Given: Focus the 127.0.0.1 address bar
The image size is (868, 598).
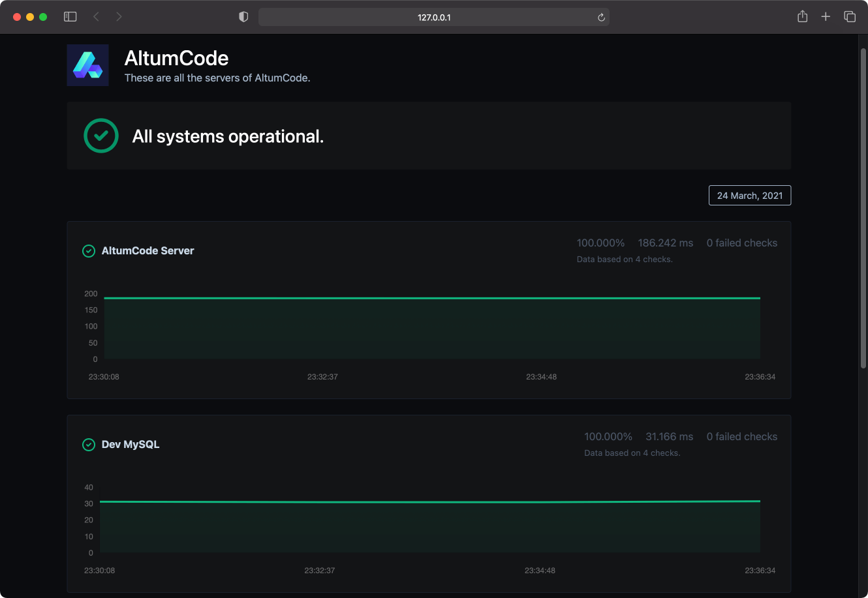Looking at the screenshot, I should pos(434,17).
